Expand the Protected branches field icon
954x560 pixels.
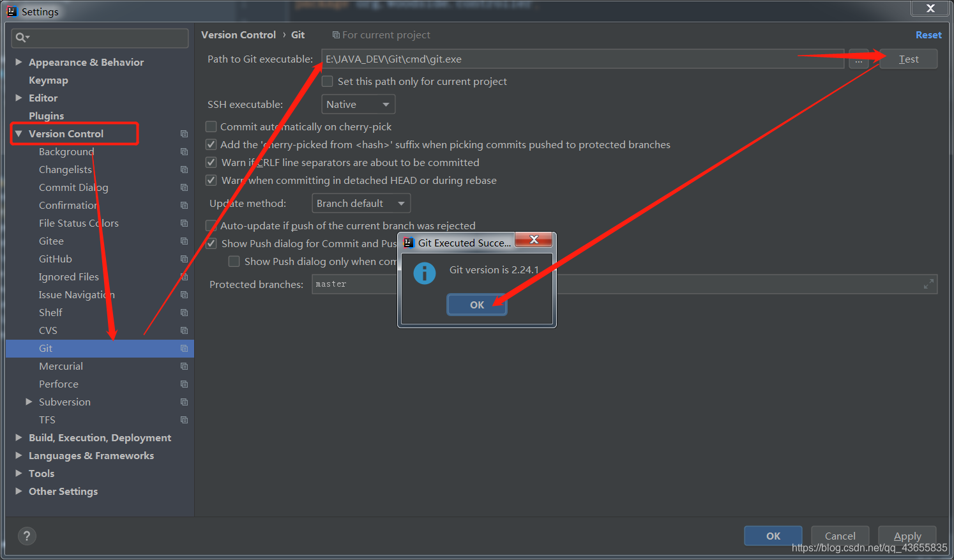pos(928,285)
